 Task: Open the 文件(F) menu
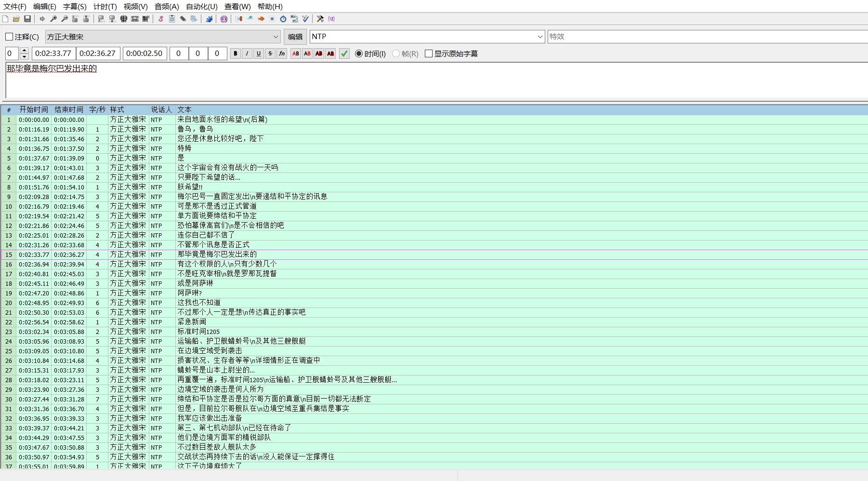tap(15, 6)
